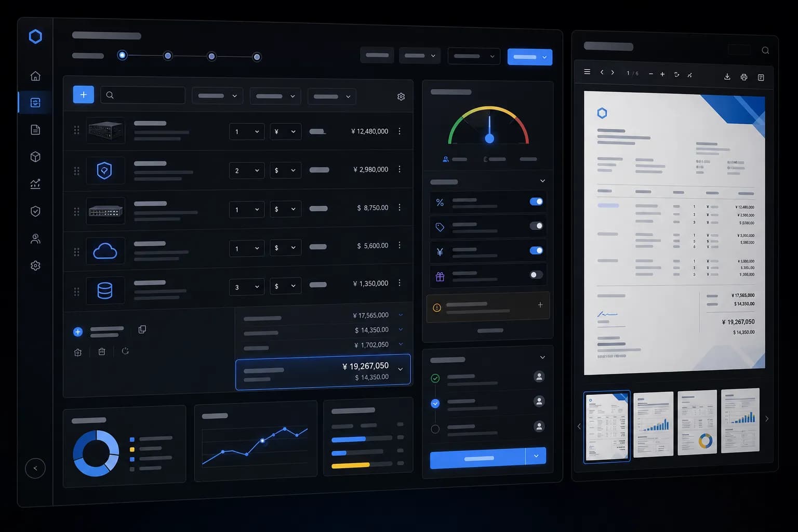Expand the ¥ 17,565,000 subtotal chevron
798x532 pixels.
(x=401, y=315)
